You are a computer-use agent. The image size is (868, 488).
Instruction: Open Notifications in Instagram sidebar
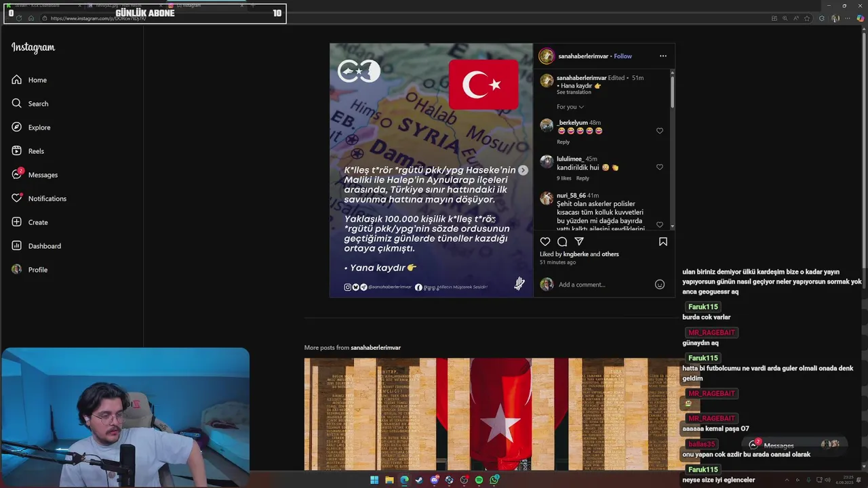[39, 199]
